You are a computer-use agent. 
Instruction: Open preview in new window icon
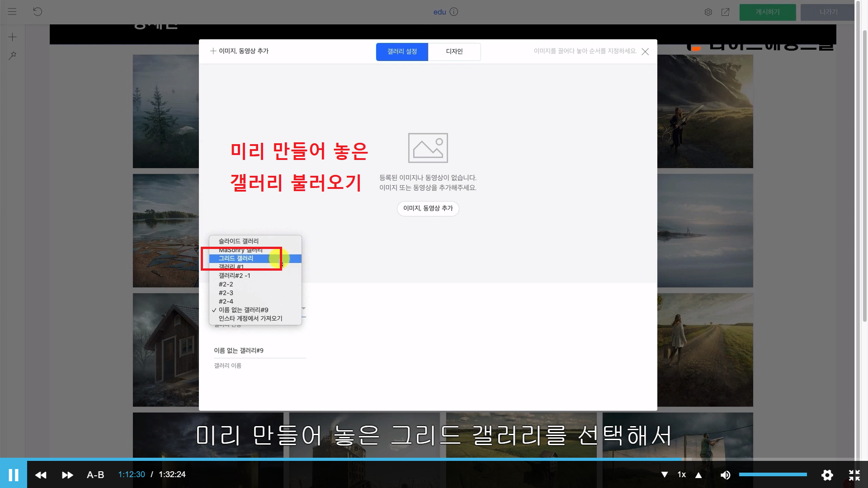(725, 12)
